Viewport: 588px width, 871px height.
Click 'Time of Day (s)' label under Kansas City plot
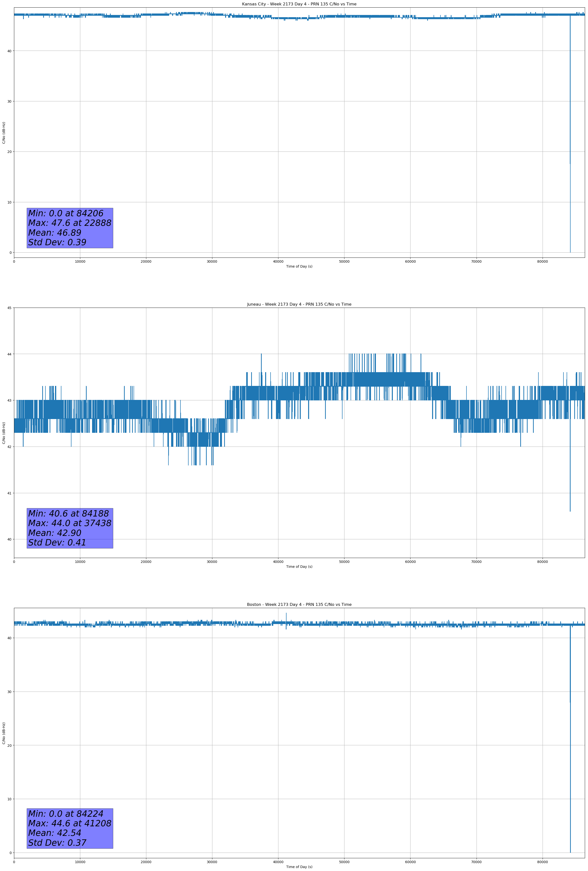(299, 266)
